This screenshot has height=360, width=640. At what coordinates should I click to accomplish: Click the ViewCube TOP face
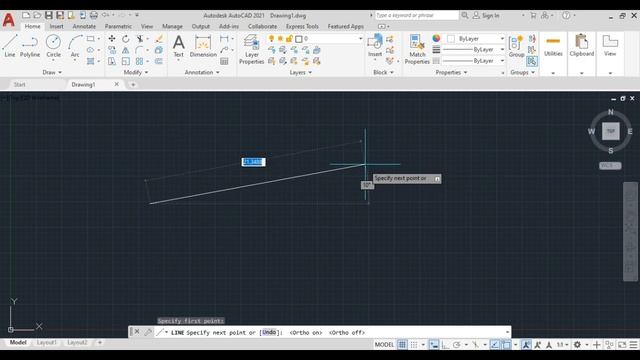click(x=611, y=131)
